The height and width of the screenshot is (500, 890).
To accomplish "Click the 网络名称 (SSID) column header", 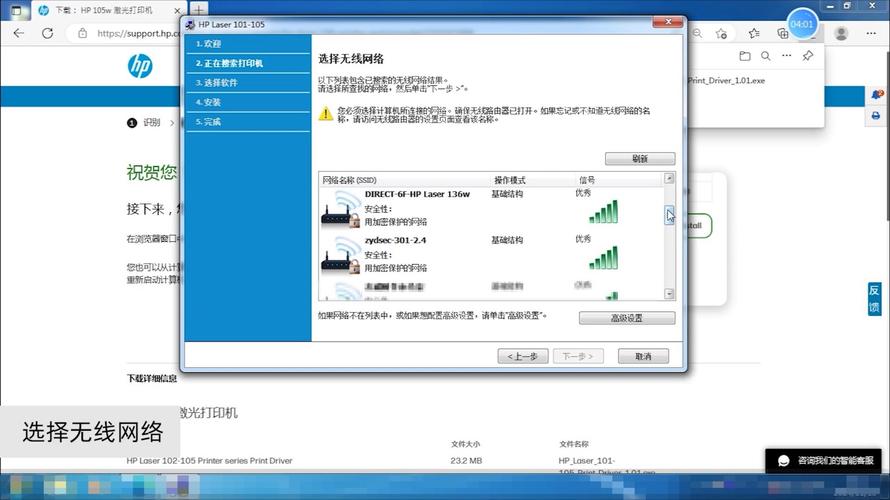I will [352, 180].
